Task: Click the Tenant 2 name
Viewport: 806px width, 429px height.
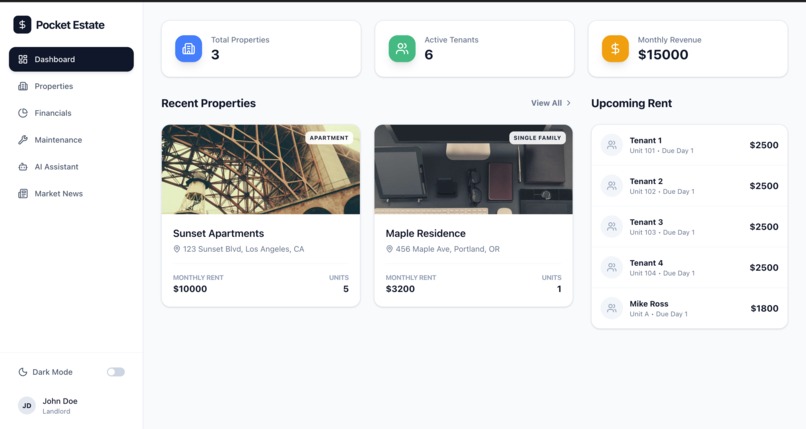Action: pyautogui.click(x=646, y=181)
